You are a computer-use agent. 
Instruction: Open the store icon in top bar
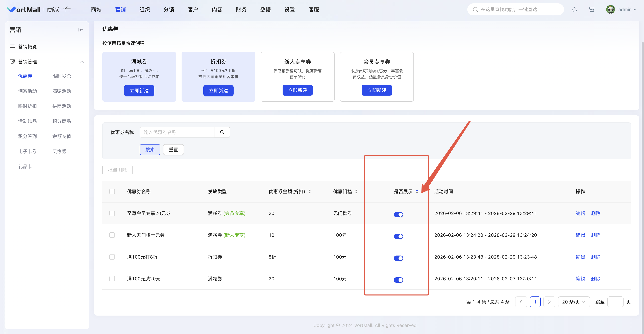pyautogui.click(x=591, y=10)
